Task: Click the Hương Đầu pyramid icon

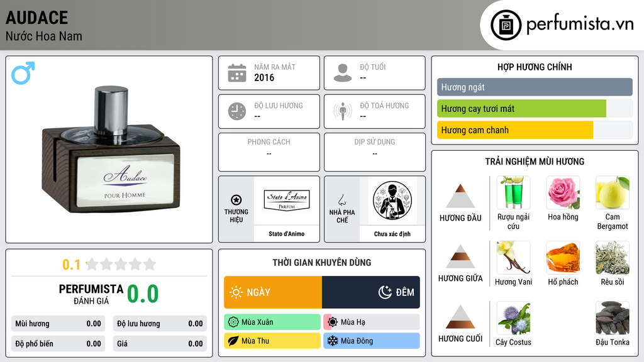Action: (x=460, y=196)
